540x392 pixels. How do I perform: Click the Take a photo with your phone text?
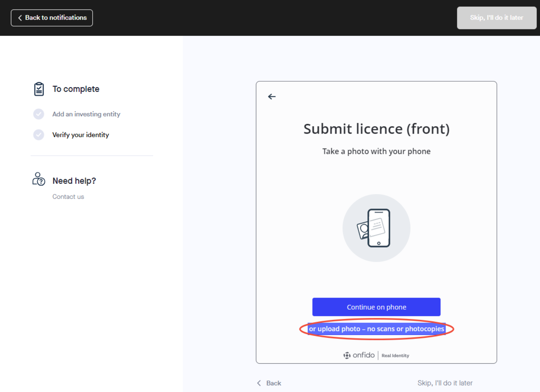(376, 151)
